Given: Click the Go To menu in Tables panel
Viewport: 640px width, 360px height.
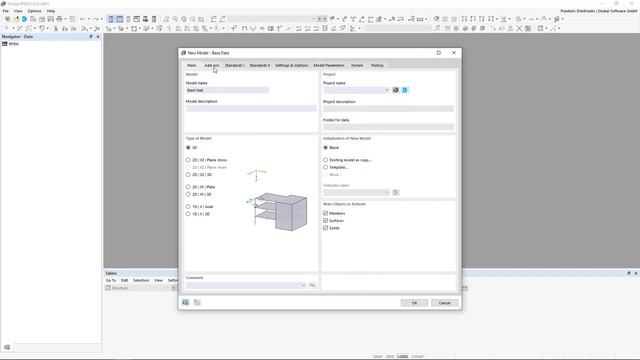Looking at the screenshot, I should 111,280.
